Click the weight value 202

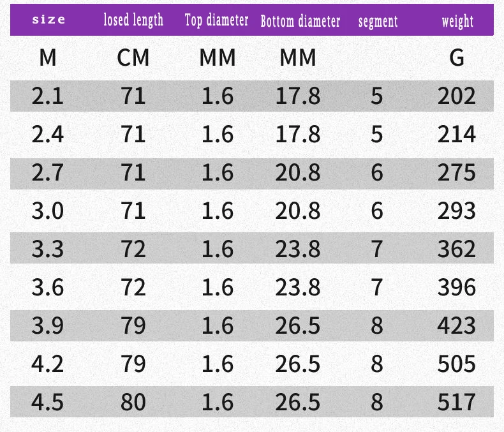[x=456, y=96]
